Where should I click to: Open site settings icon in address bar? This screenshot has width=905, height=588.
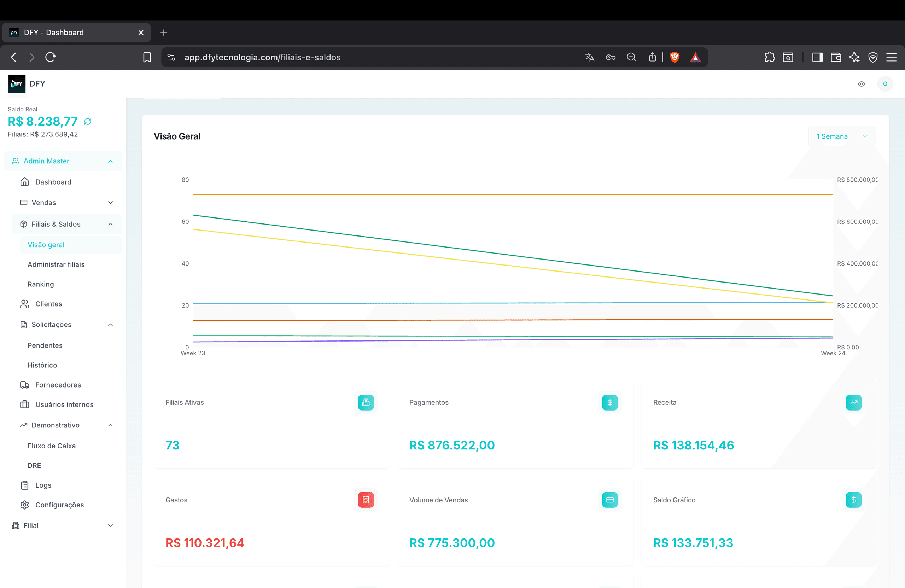coord(171,57)
